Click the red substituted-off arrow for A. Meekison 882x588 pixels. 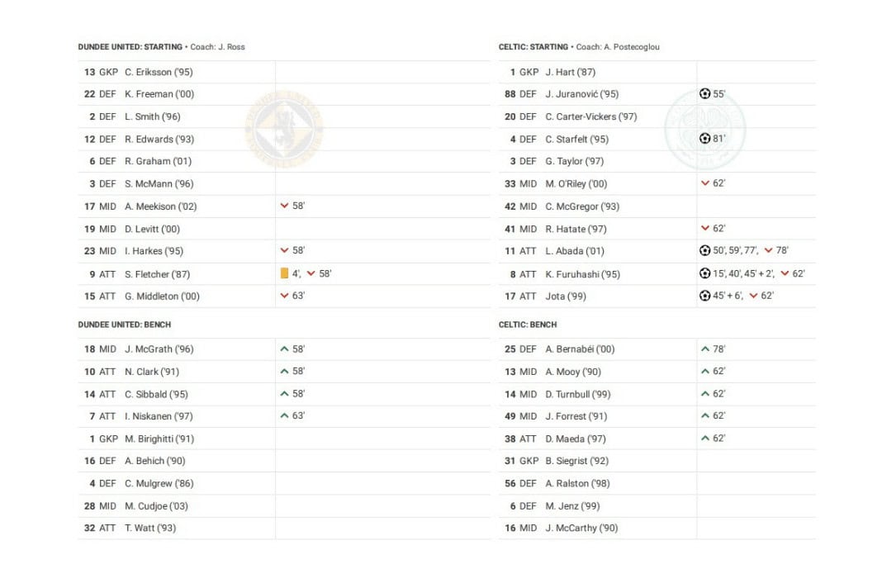click(x=284, y=206)
